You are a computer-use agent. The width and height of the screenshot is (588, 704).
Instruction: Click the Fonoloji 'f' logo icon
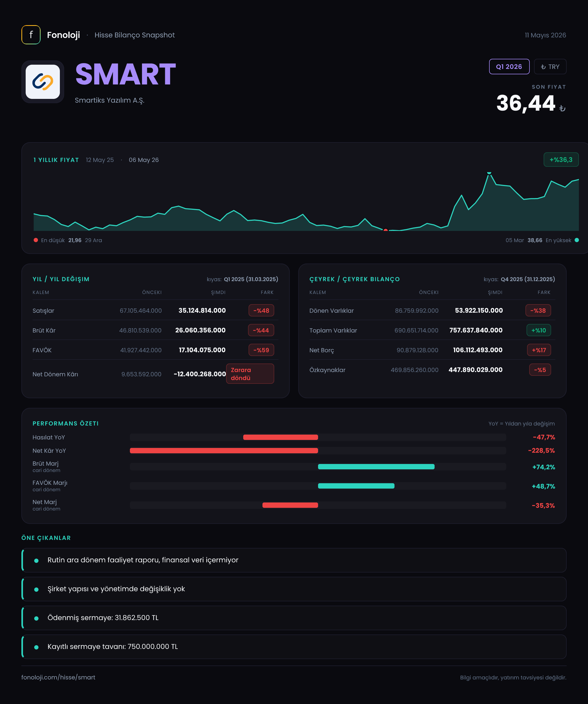click(31, 35)
